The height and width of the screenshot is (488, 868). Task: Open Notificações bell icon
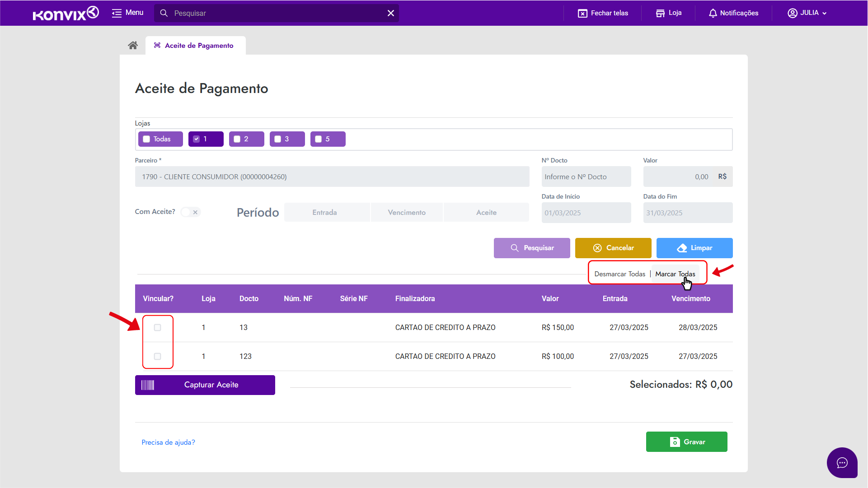pyautogui.click(x=713, y=13)
